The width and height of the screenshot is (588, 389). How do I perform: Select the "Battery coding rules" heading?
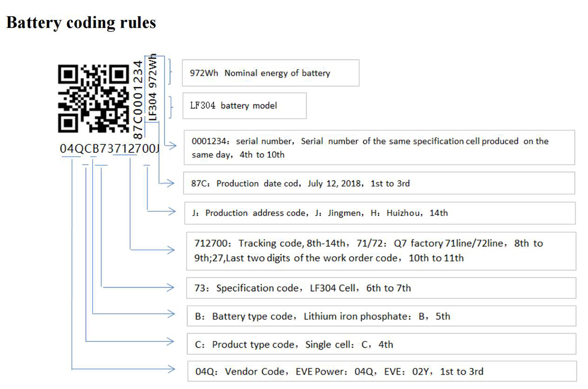click(81, 23)
